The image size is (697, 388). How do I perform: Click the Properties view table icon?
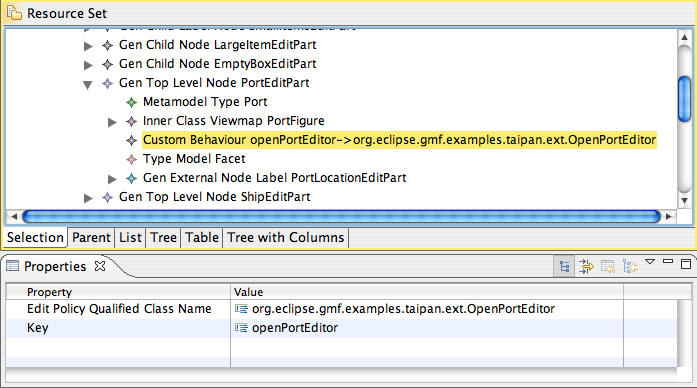pyautogui.click(x=12, y=266)
